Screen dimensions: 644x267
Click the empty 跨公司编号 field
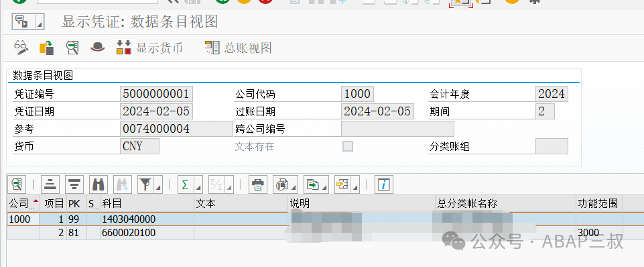coord(397,129)
